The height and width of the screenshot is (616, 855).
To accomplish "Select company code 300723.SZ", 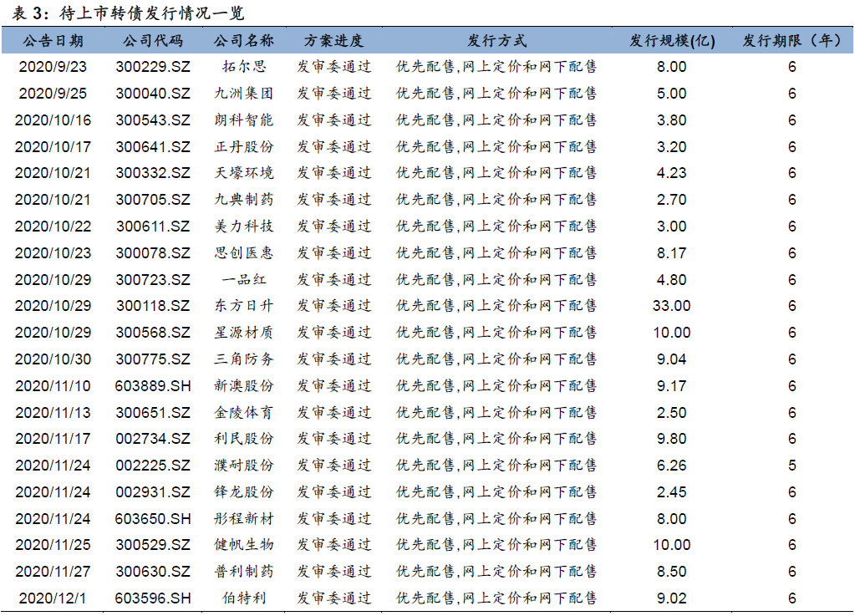I will tap(153, 280).
